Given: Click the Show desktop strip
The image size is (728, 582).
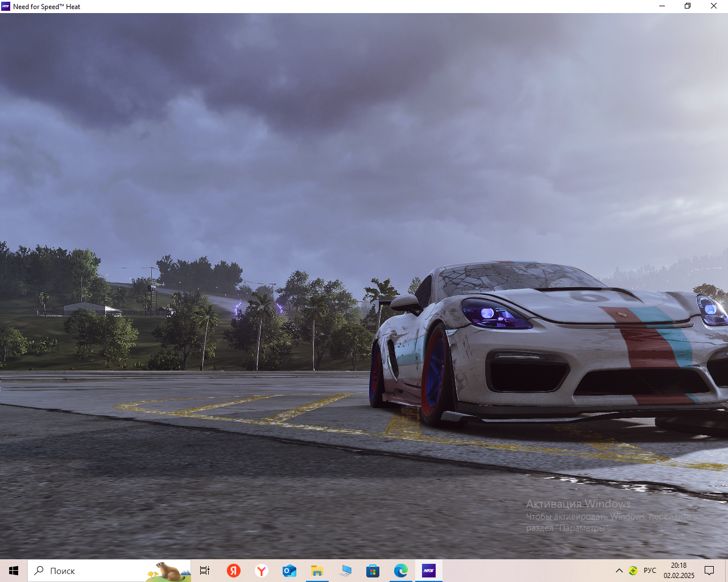Looking at the screenshot, I should [726, 571].
